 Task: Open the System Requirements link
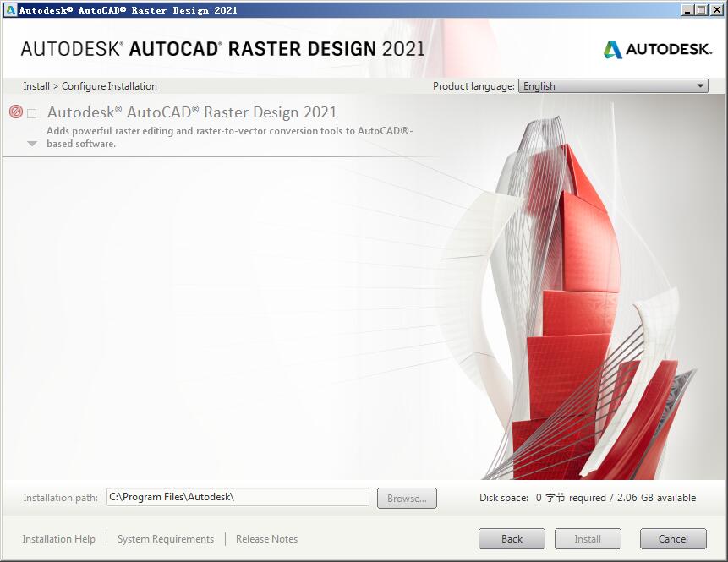[166, 539]
